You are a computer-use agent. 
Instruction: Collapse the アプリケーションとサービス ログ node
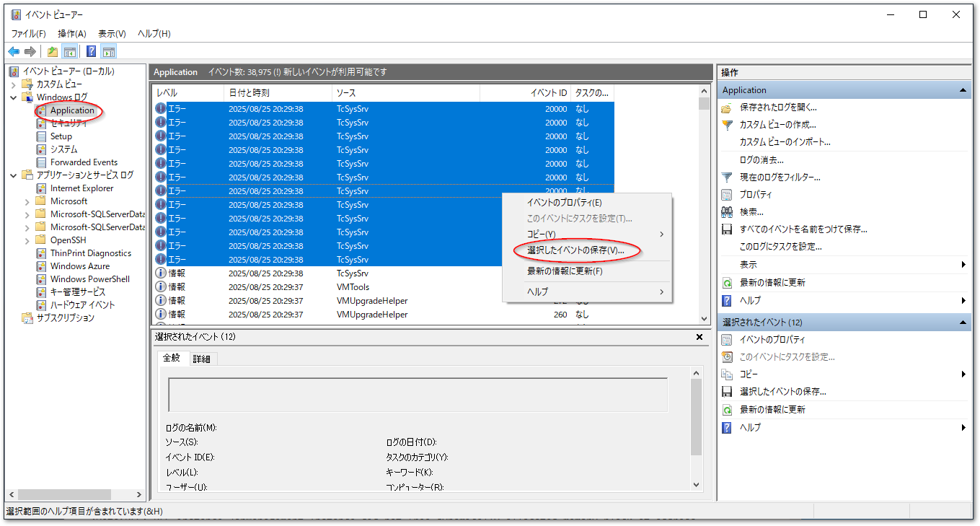pyautogui.click(x=14, y=175)
